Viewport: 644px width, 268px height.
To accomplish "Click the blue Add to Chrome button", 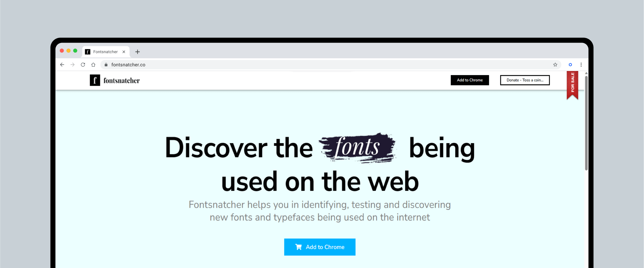I will pos(320,247).
